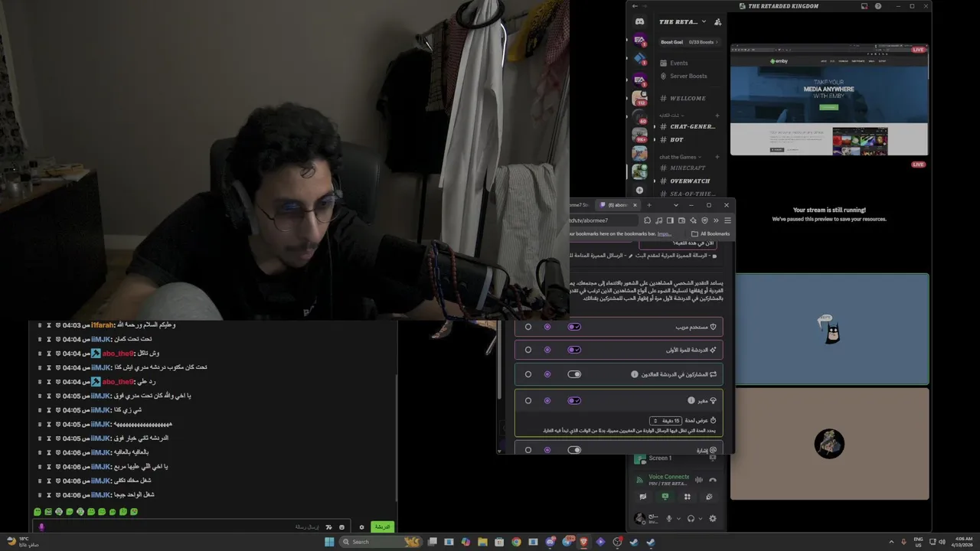Screen dimensions: 980x551
Task: Show hidden system tray icons chevron
Action: pyautogui.click(x=891, y=542)
